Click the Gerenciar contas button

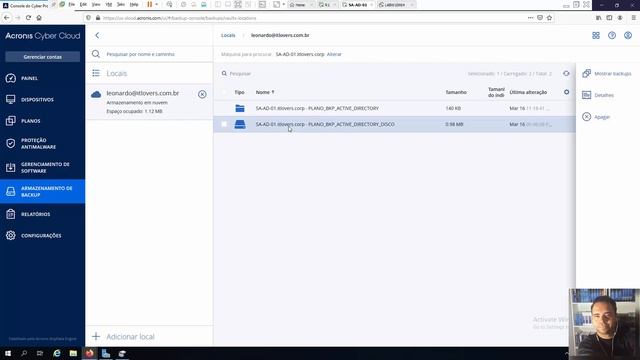click(42, 57)
